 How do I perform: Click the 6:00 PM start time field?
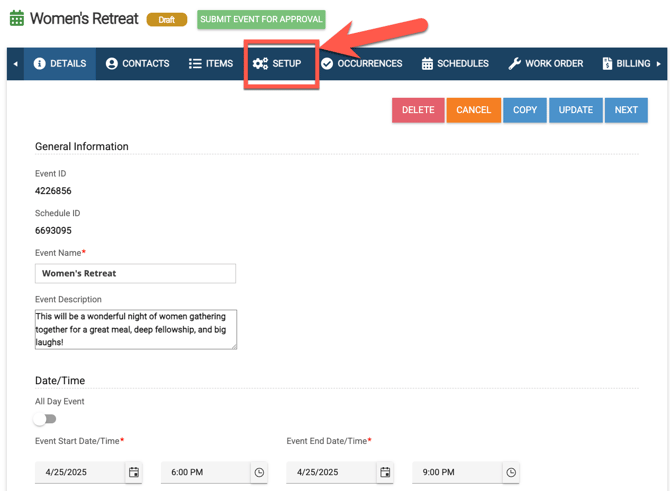[205, 472]
